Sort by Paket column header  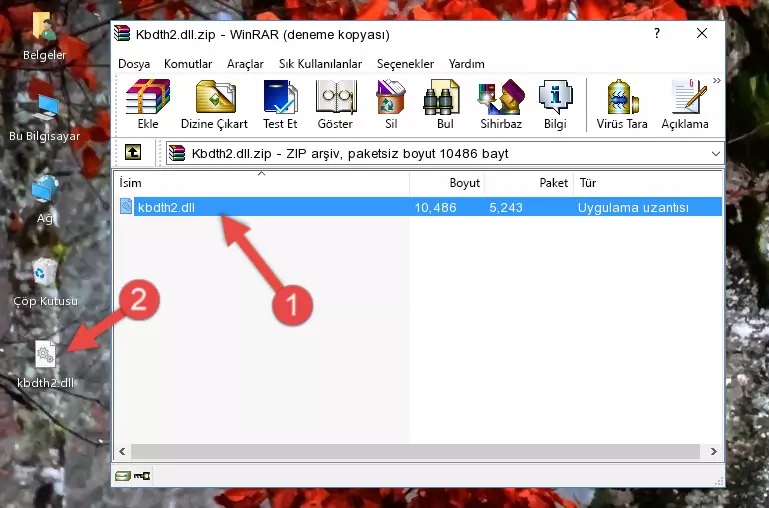click(529, 183)
